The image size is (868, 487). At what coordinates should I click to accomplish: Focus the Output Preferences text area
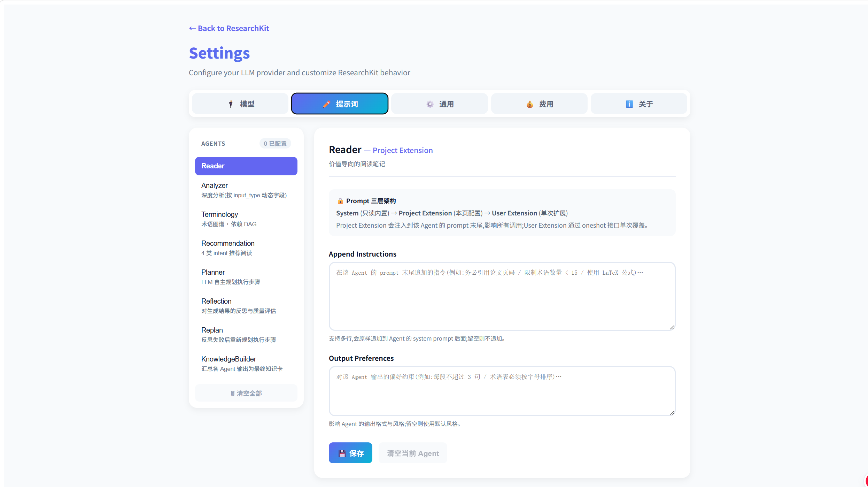[x=502, y=391]
